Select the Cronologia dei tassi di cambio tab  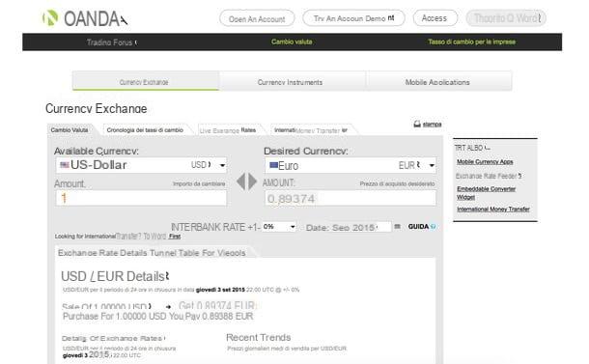click(x=145, y=130)
